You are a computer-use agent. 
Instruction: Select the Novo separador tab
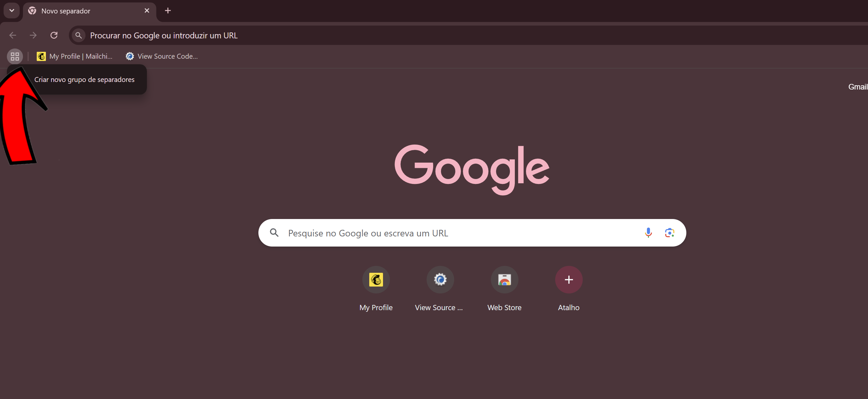pyautogui.click(x=90, y=11)
